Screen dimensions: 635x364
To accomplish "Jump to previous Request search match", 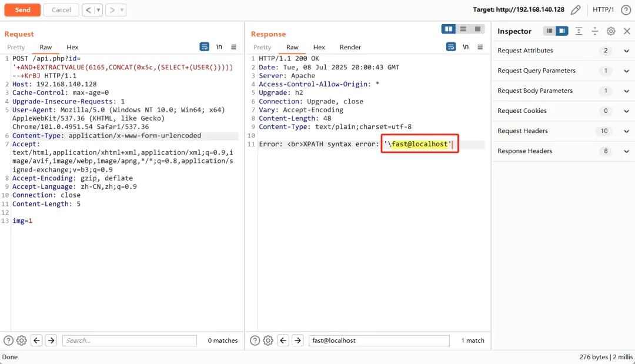I will pyautogui.click(x=36, y=340).
